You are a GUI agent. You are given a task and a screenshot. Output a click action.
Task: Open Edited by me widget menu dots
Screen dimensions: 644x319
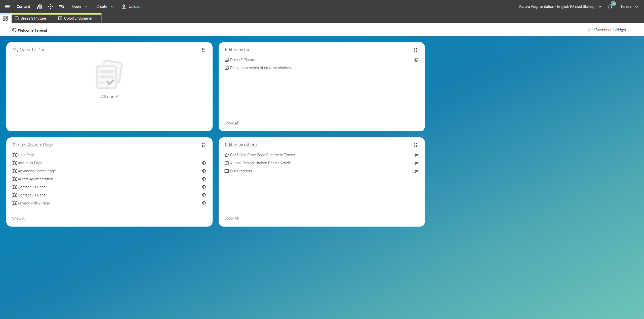click(416, 50)
